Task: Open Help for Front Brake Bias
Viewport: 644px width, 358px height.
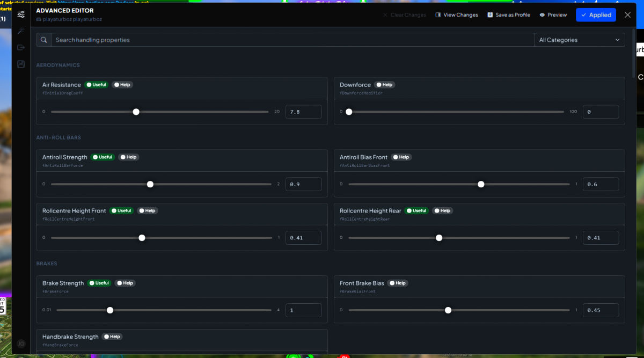Action: pos(398,283)
